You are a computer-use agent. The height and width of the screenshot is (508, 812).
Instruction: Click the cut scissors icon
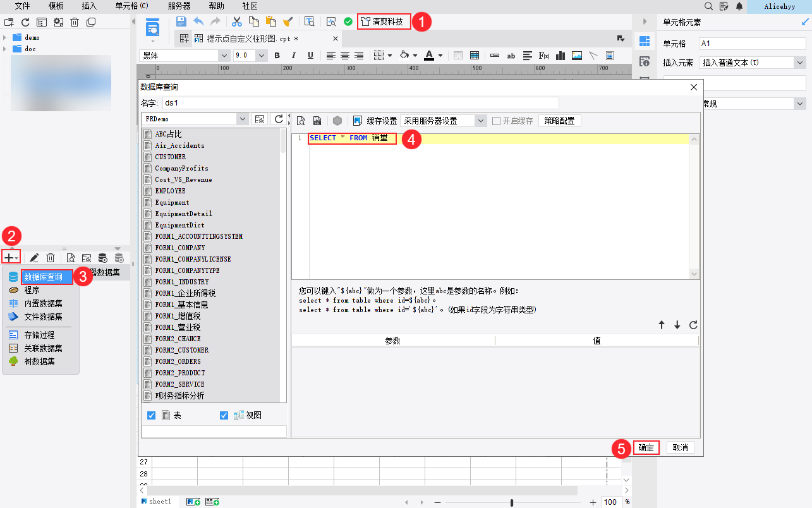[237, 21]
